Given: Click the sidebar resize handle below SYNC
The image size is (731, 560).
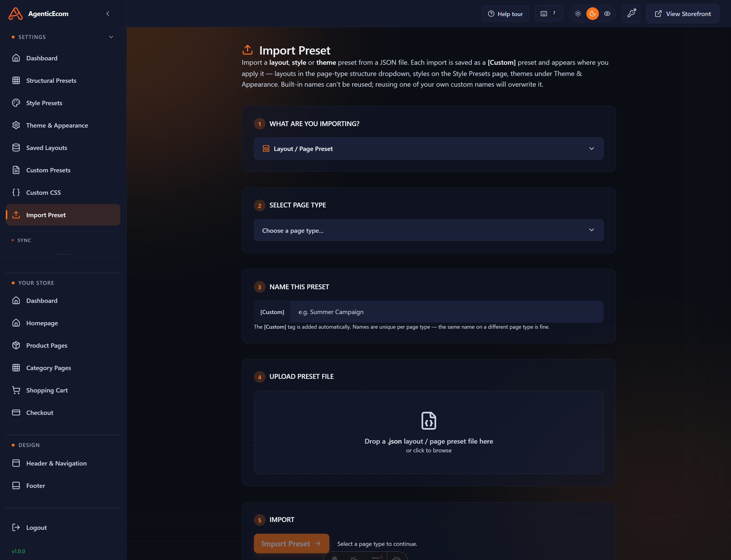Looking at the screenshot, I should 63,254.
